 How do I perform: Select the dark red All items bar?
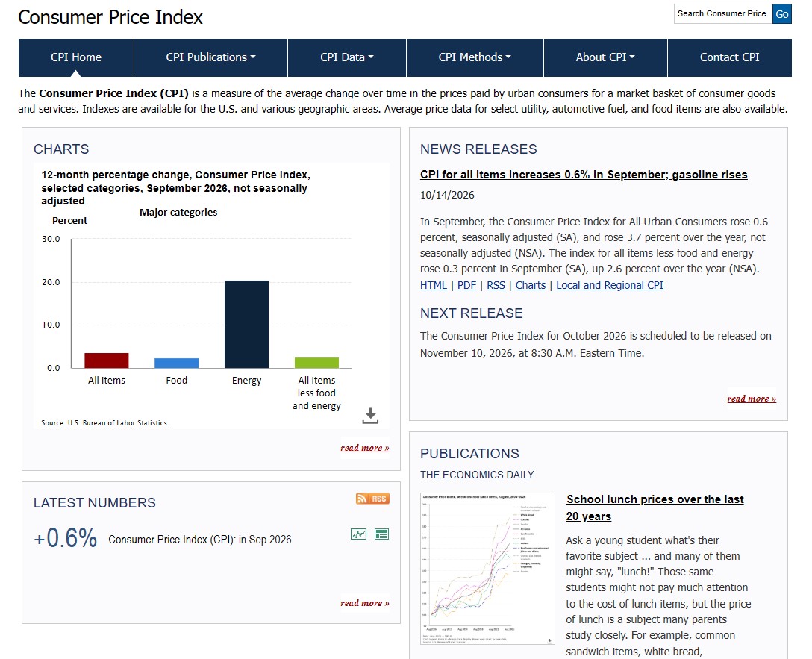click(x=107, y=360)
